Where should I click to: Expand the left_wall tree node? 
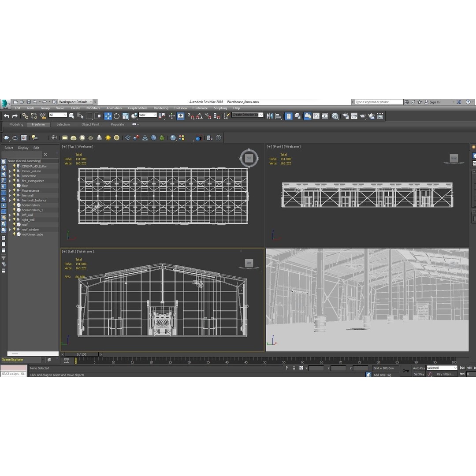10,215
